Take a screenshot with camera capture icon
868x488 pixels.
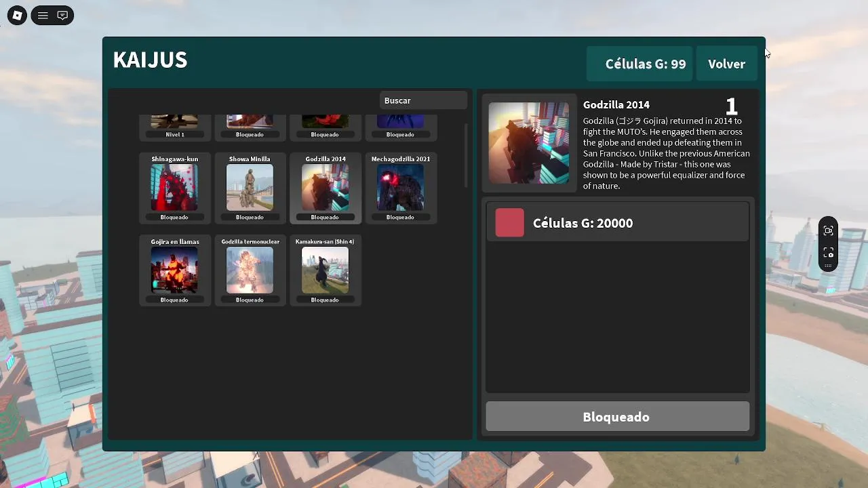[x=828, y=252]
